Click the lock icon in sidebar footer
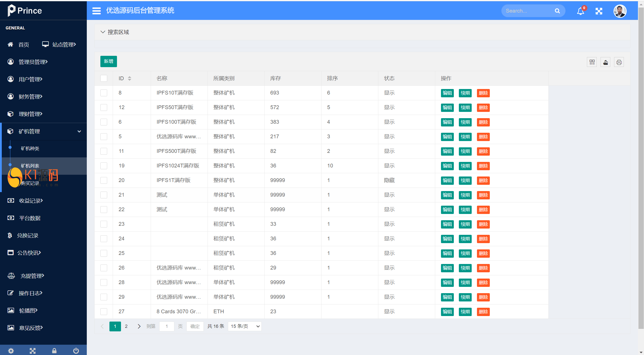Image resolution: width=644 pixels, height=355 pixels. click(54, 350)
